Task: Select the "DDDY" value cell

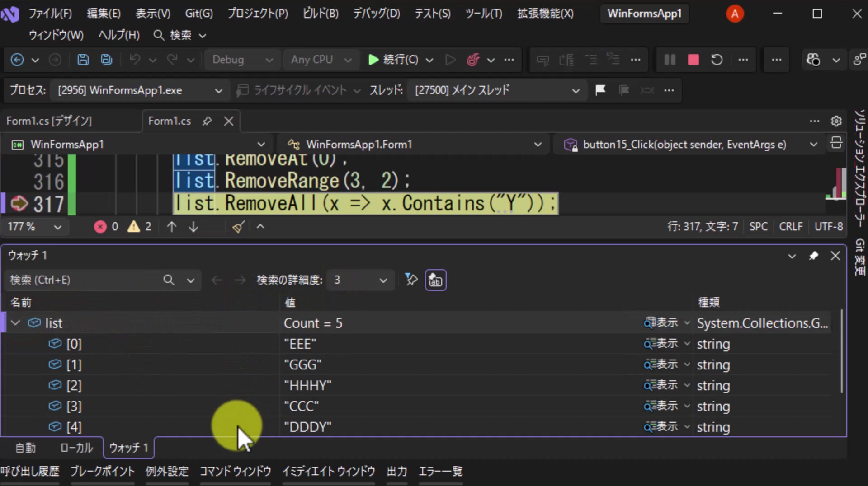Action: click(461, 427)
